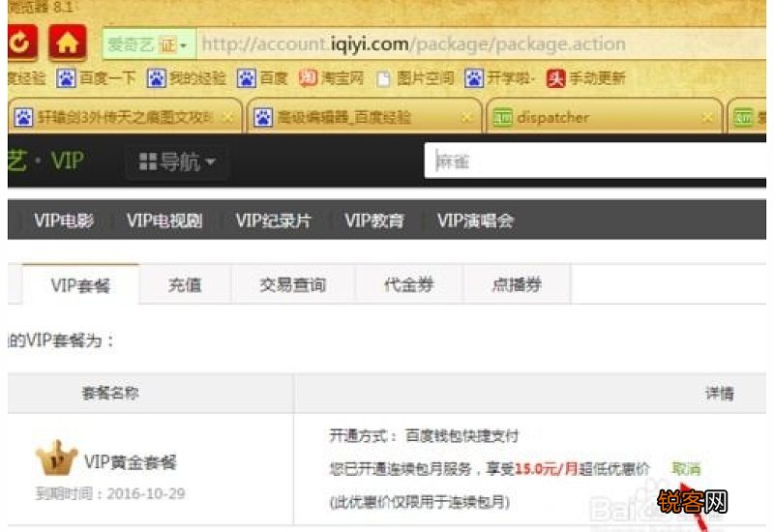
Task: Click the 到期时间 2016-10-29 text
Action: point(110,493)
